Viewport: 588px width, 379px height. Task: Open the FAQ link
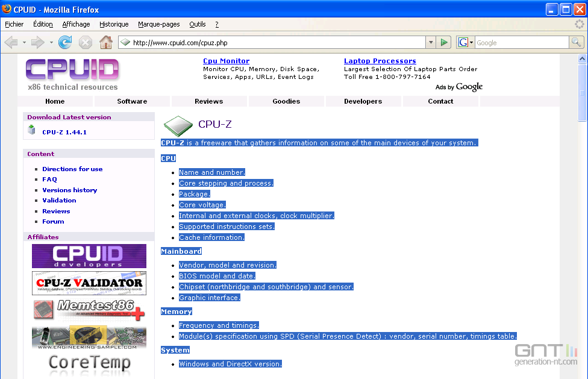point(49,179)
